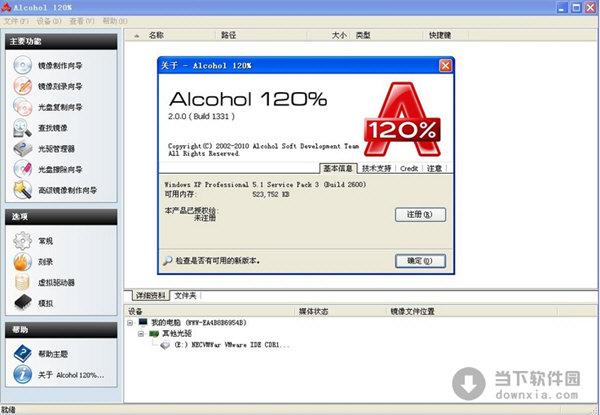Open the 刻录 flame options icon
This screenshot has width=600, height=415.
pos(23,262)
